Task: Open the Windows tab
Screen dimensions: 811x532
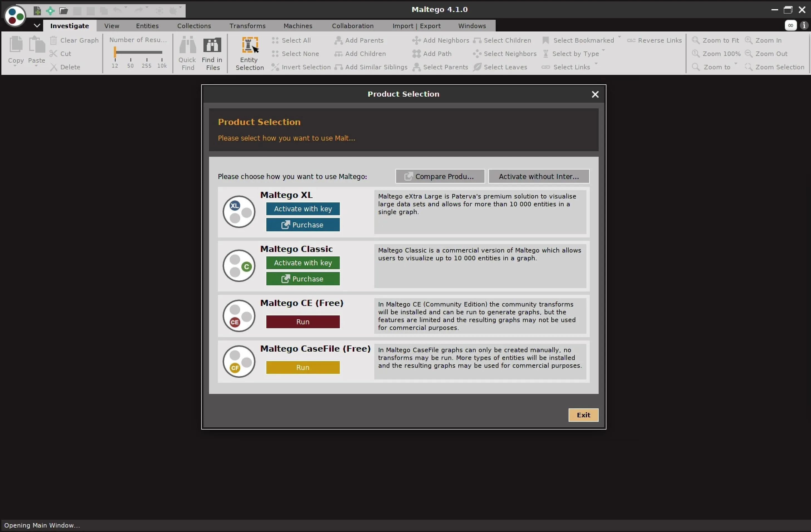Action: coord(472,26)
